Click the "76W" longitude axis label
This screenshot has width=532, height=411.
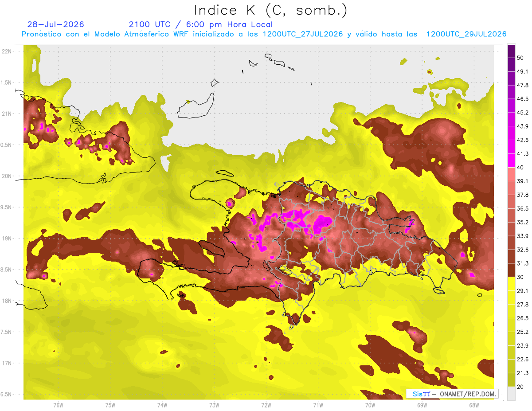pos(58,405)
